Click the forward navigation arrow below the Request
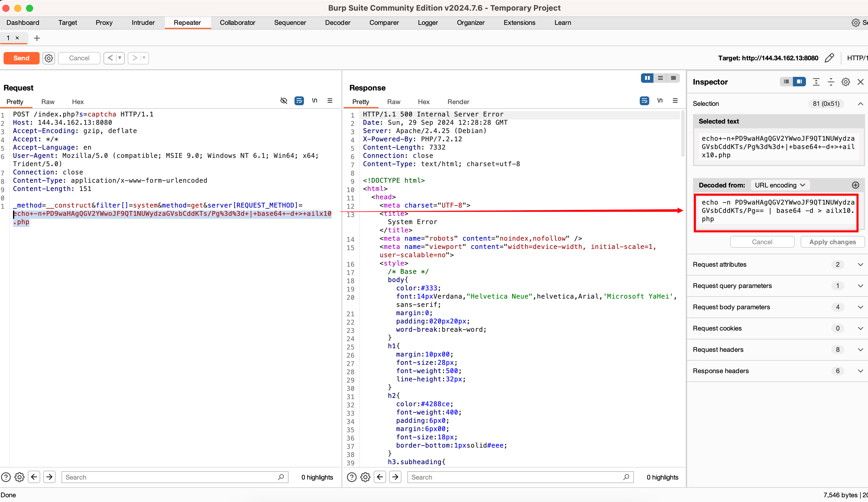 pyautogui.click(x=49, y=477)
